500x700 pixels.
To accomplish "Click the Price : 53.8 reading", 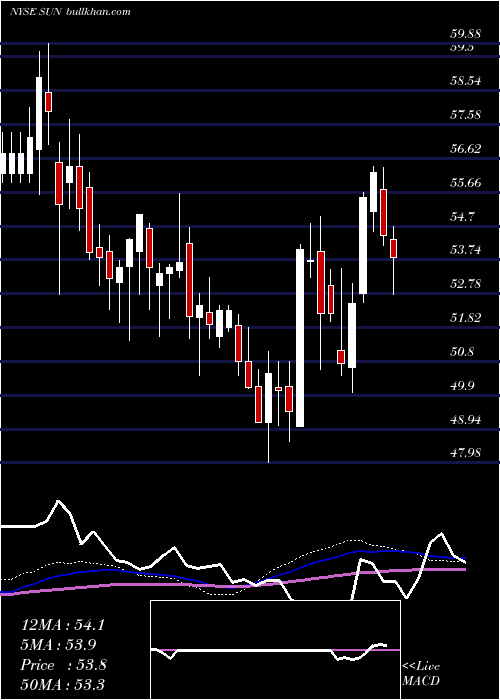I will pos(63,665).
